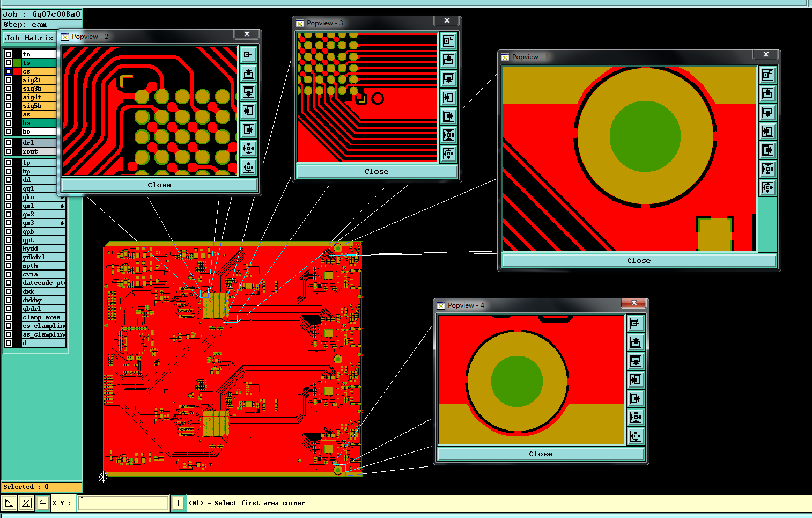Toggle the checkbox for layer ts
Image resolution: width=812 pixels, height=518 pixels.
point(9,63)
